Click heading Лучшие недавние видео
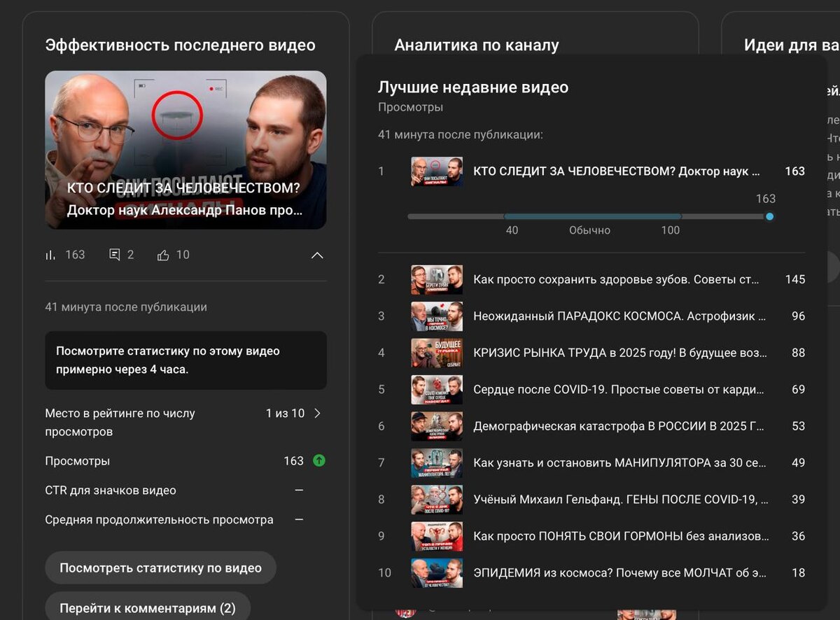 point(473,87)
